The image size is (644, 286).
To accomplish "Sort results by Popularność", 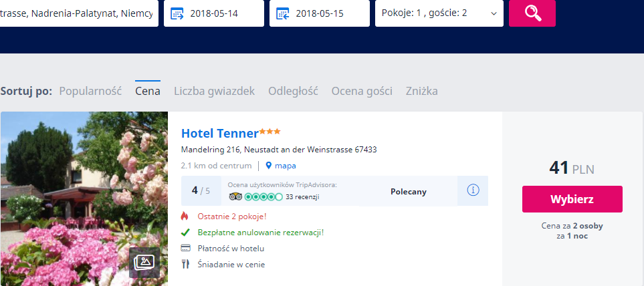I will [x=90, y=91].
